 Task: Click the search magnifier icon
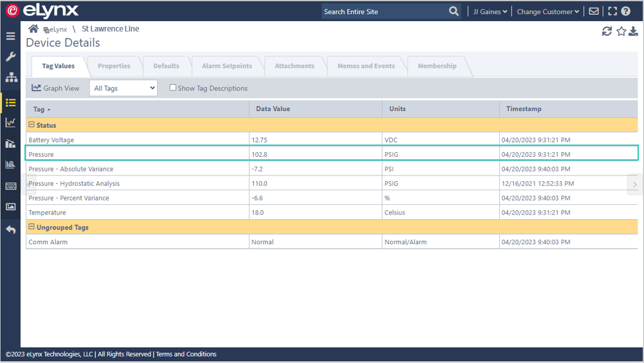click(x=454, y=12)
